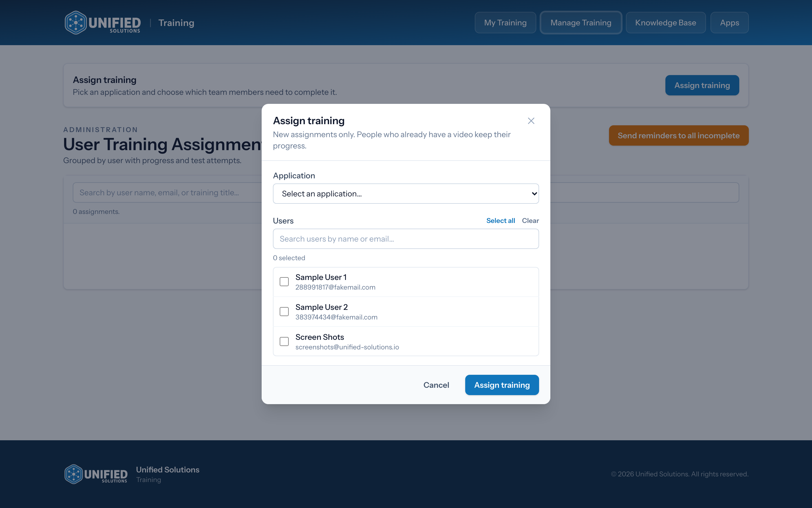Check the Sample User 1 checkbox
The width and height of the screenshot is (812, 508).
tap(284, 282)
